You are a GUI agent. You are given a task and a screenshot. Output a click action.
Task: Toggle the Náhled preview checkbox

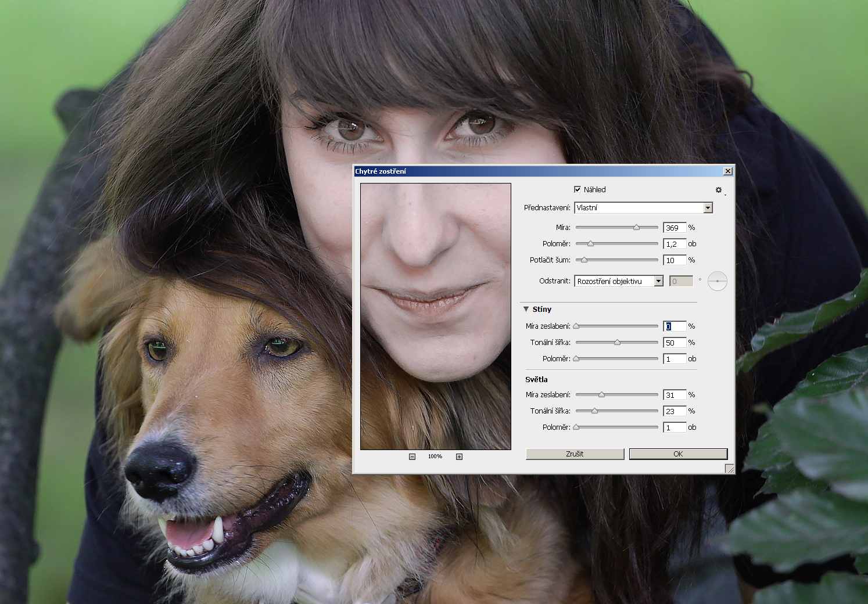point(578,189)
